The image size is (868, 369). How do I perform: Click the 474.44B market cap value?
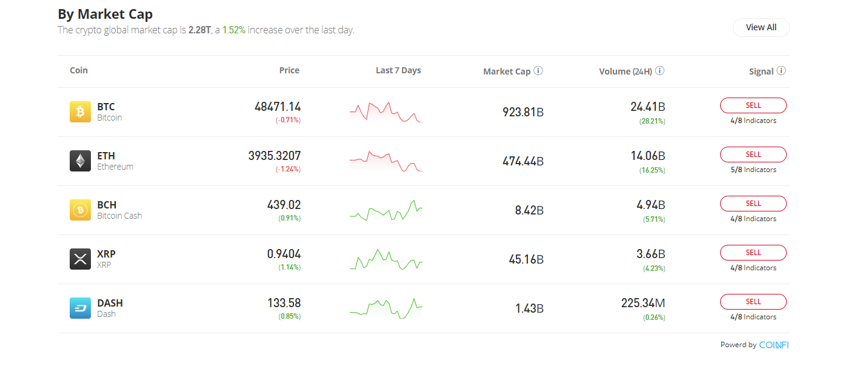pos(523,161)
